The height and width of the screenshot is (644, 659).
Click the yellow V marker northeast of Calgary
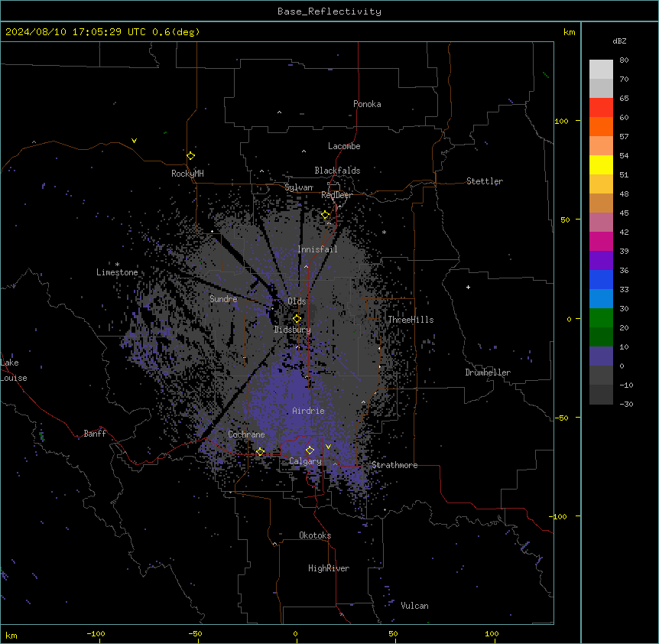[x=328, y=447]
